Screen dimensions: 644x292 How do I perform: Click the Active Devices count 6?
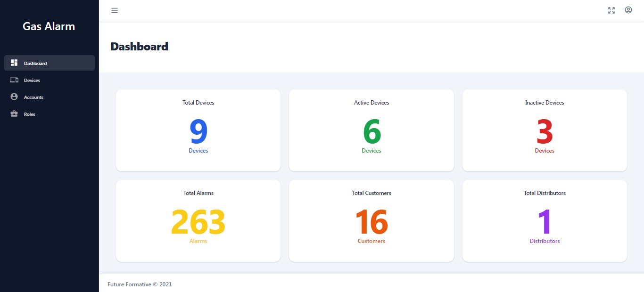coord(372,132)
